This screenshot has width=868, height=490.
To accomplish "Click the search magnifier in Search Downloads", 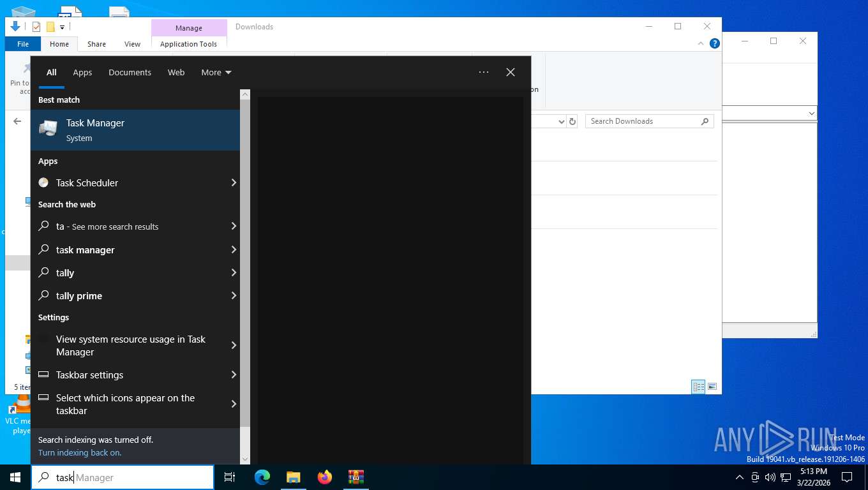I will 705,121.
